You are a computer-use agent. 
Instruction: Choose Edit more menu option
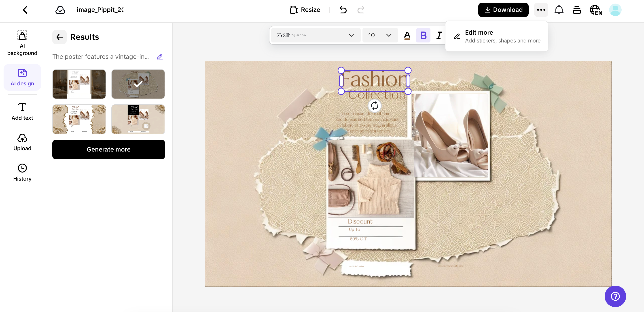coord(496,36)
